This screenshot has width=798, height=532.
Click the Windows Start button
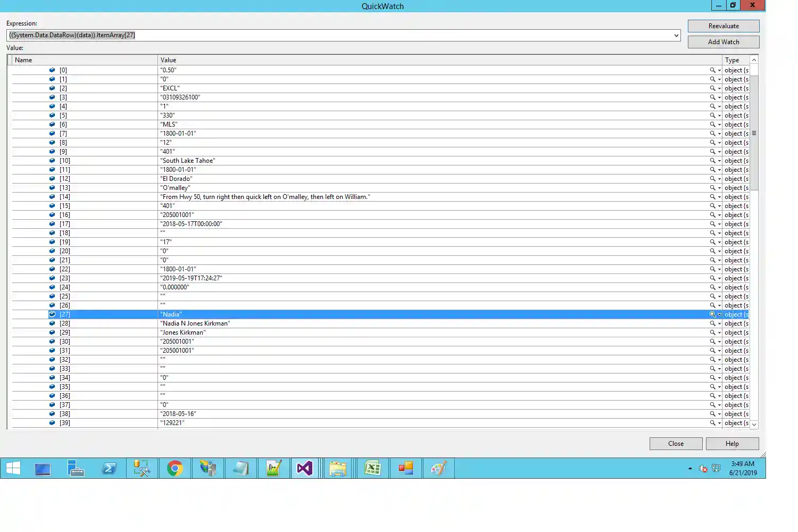click(13, 469)
